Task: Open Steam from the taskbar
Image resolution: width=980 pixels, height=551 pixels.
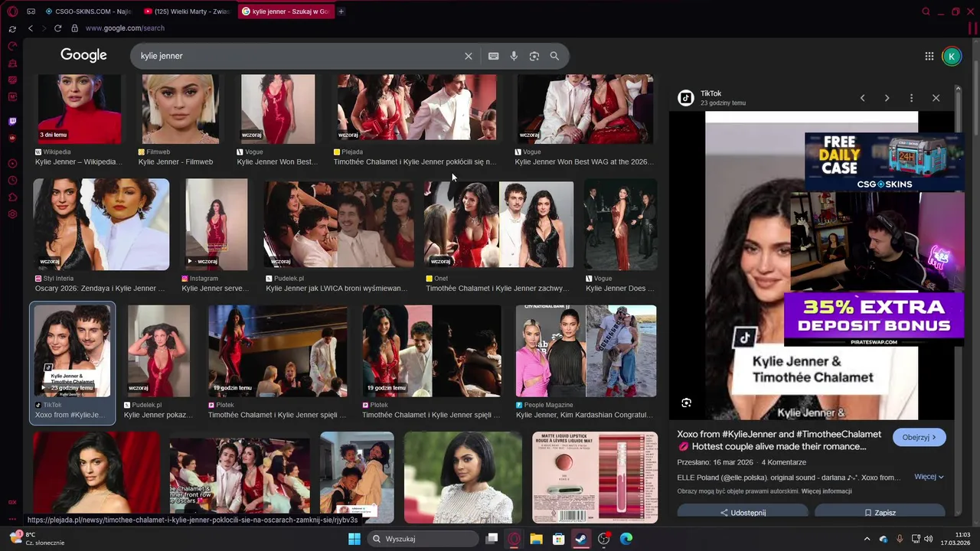Action: [x=581, y=539]
